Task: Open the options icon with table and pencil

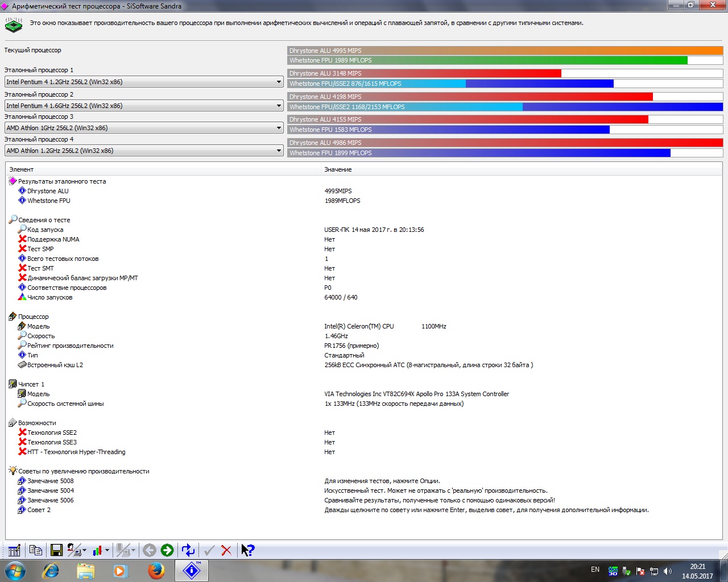Action: click(14, 550)
